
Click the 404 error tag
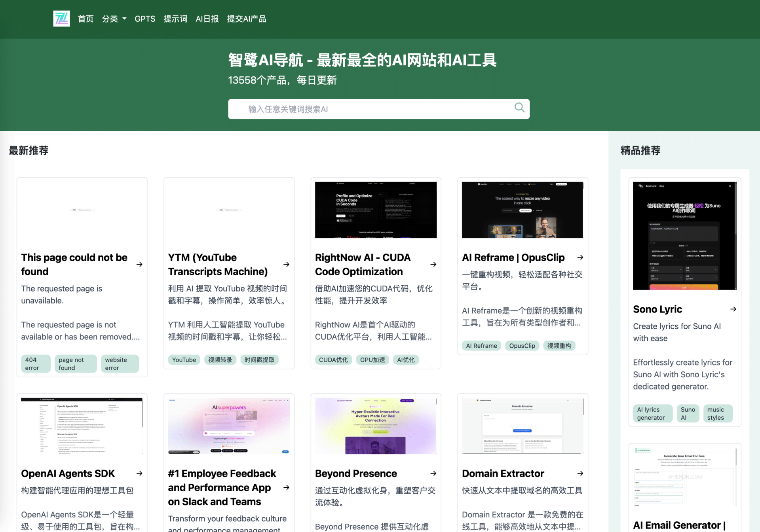(x=35, y=364)
